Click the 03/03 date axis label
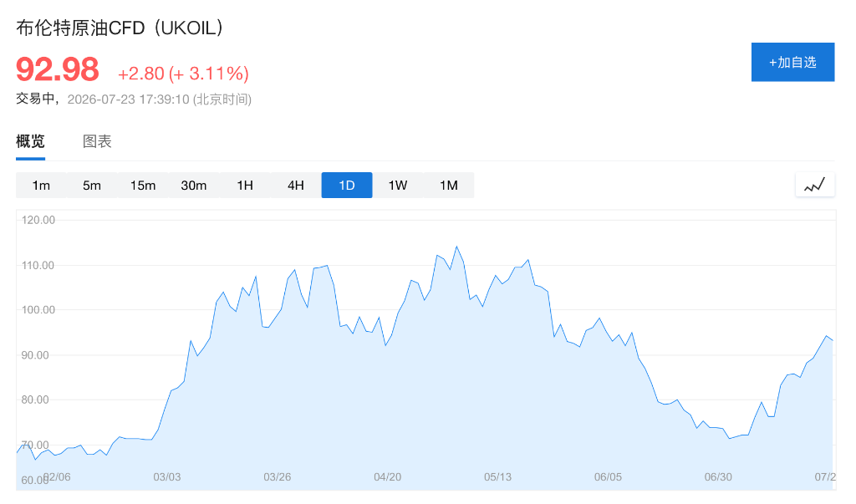Screen dimensions: 856x504 pyautogui.click(x=167, y=476)
